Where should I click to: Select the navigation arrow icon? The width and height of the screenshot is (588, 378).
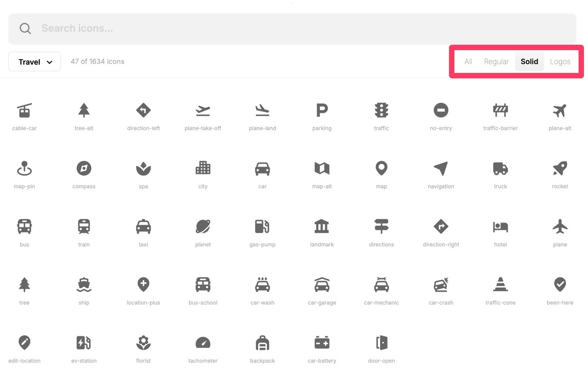441,168
